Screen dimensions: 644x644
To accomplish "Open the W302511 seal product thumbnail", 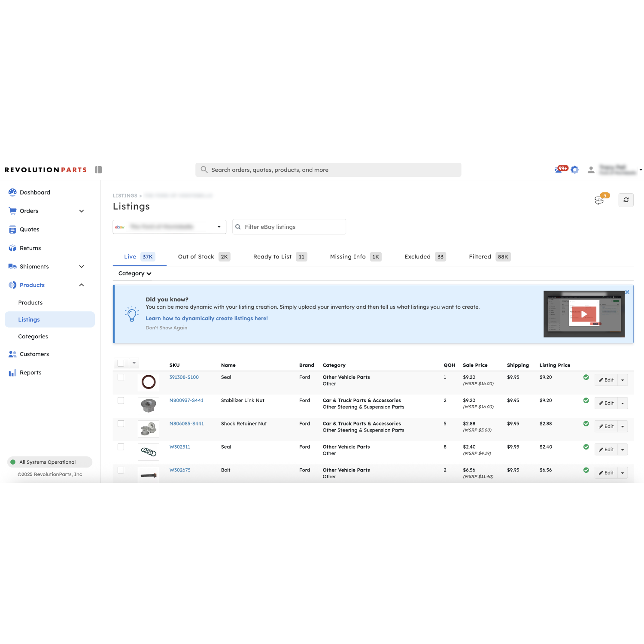I will [x=149, y=452].
